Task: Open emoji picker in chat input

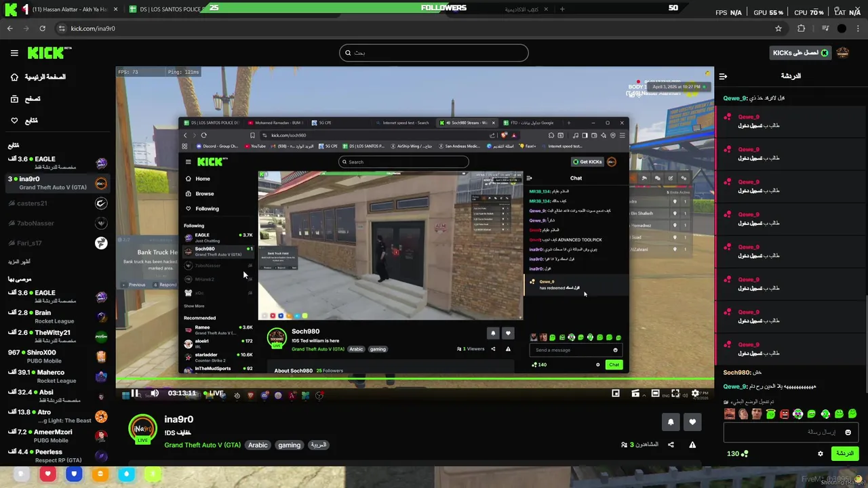Action: [848, 432]
